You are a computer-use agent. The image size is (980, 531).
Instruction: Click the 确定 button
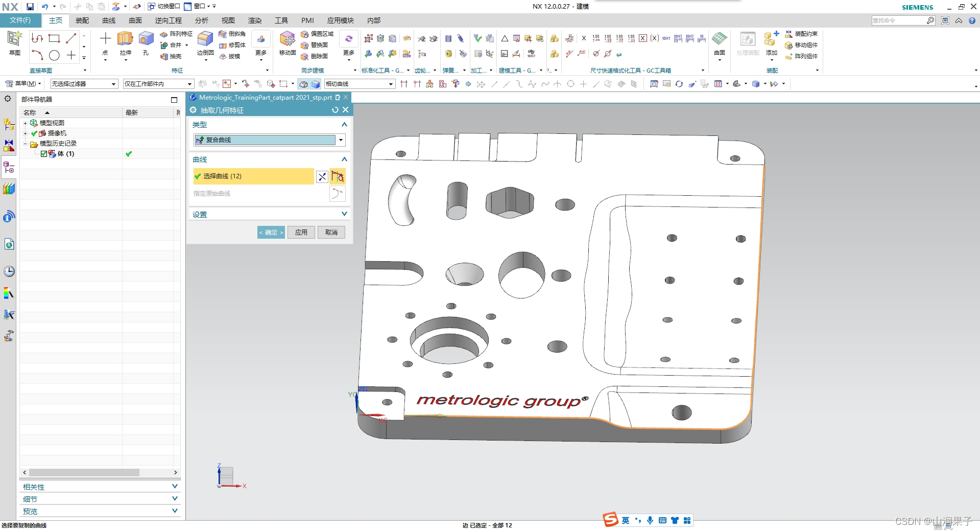pyautogui.click(x=271, y=233)
